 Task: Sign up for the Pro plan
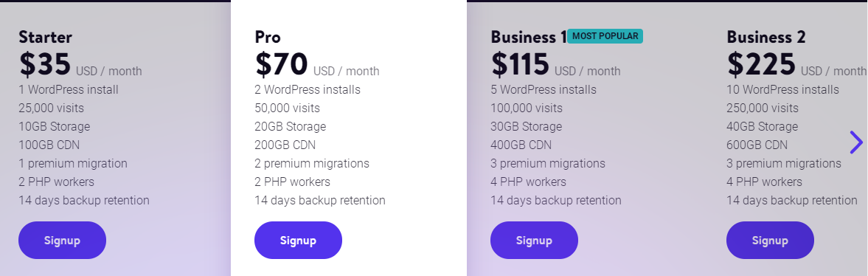[298, 240]
